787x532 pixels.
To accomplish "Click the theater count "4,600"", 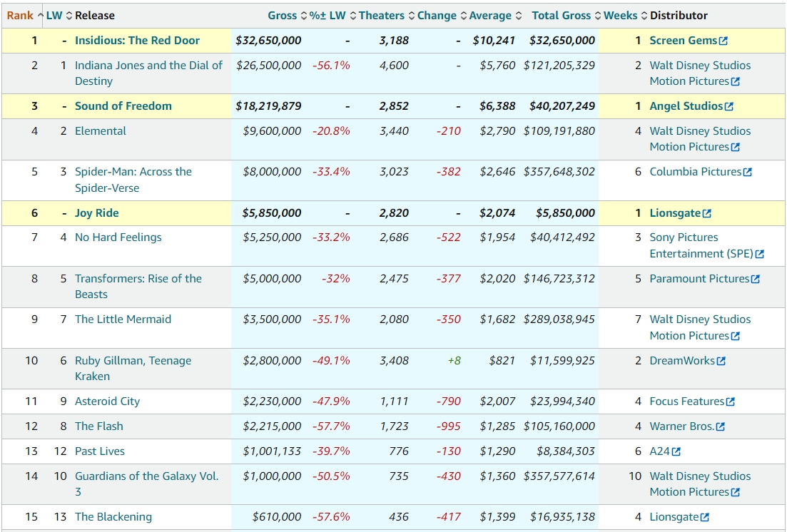I will pyautogui.click(x=394, y=65).
